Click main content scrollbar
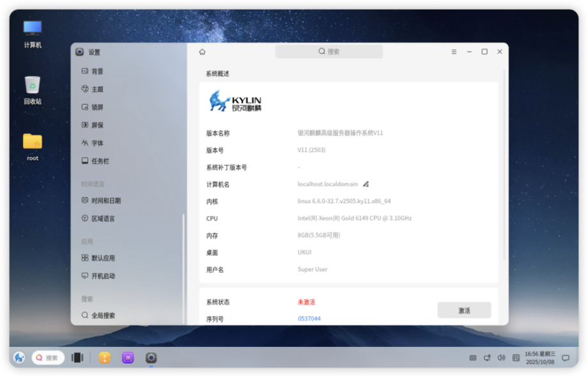 [x=504, y=165]
